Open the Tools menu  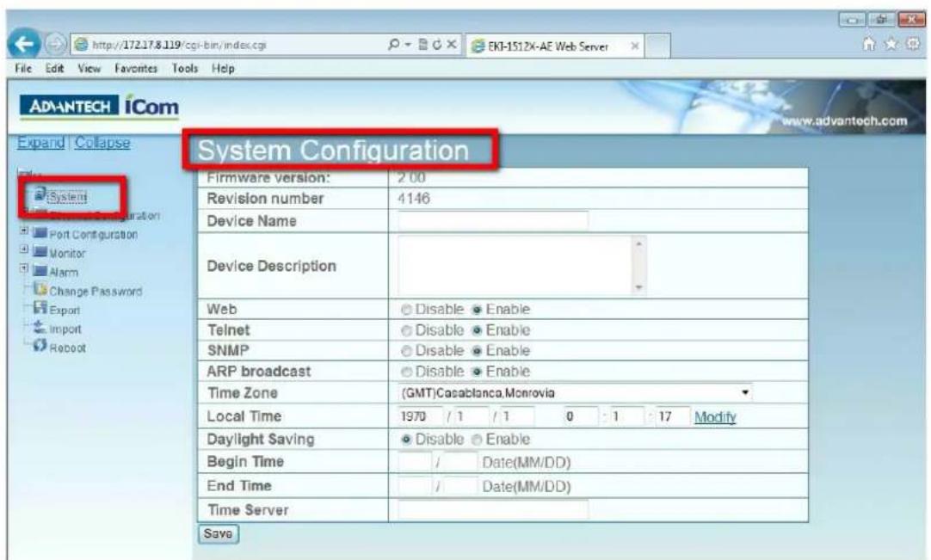click(185, 68)
